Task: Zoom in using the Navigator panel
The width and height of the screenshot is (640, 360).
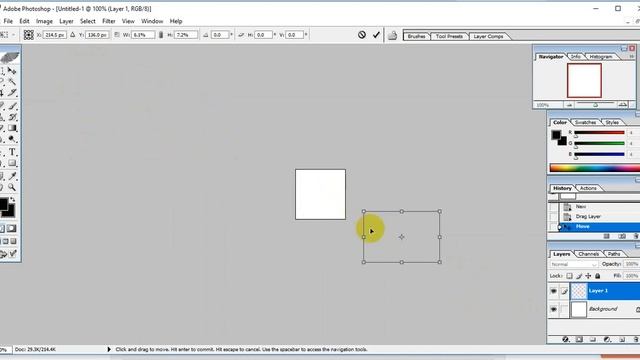Action: (x=622, y=105)
